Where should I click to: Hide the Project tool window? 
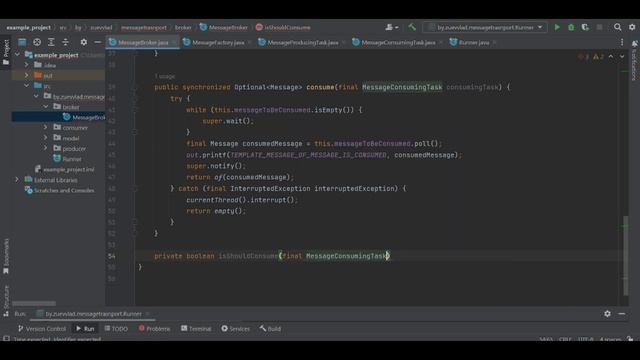pos(98,42)
